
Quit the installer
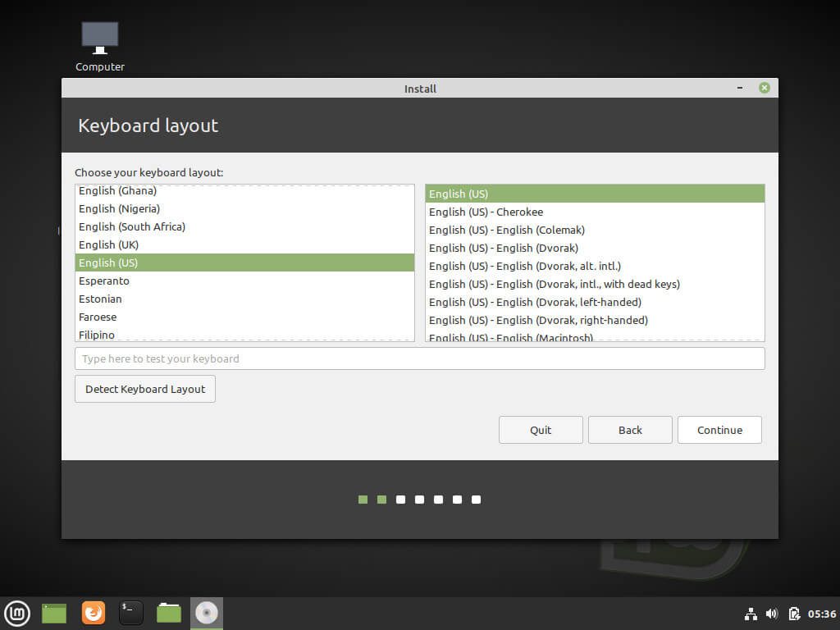pos(541,430)
